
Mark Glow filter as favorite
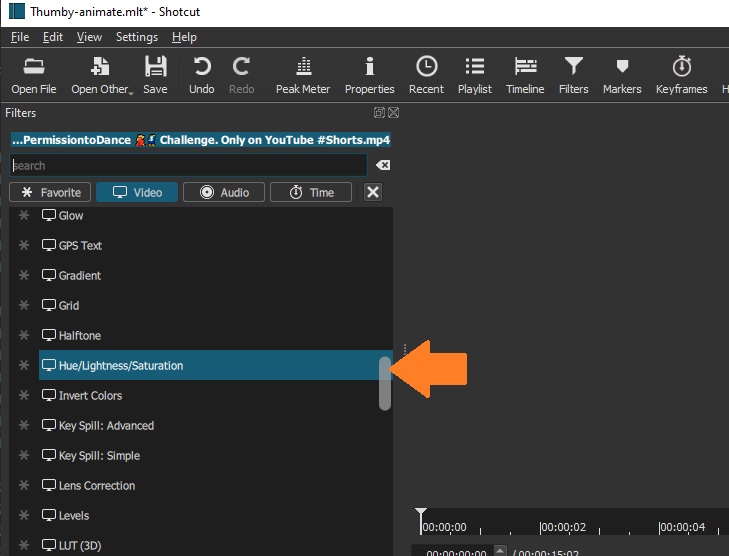pyautogui.click(x=24, y=216)
